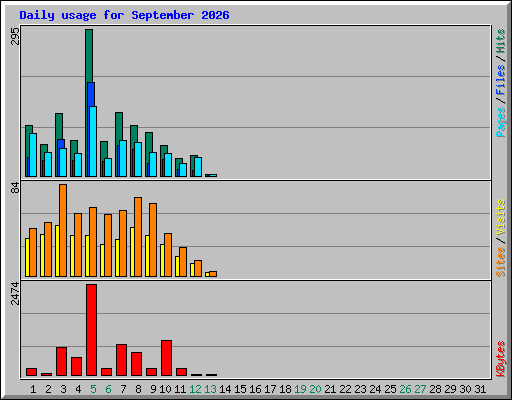Click day label '27' on the x-axis

(x=420, y=389)
